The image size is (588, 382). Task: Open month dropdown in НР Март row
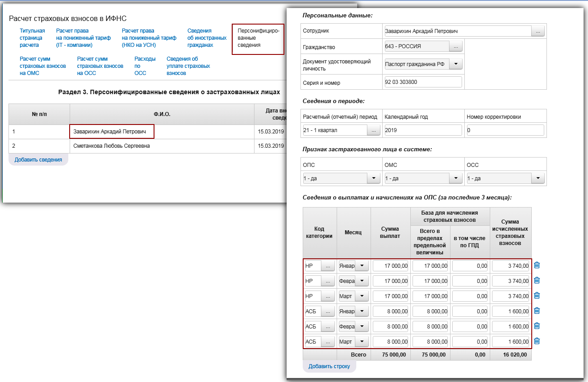click(x=362, y=296)
